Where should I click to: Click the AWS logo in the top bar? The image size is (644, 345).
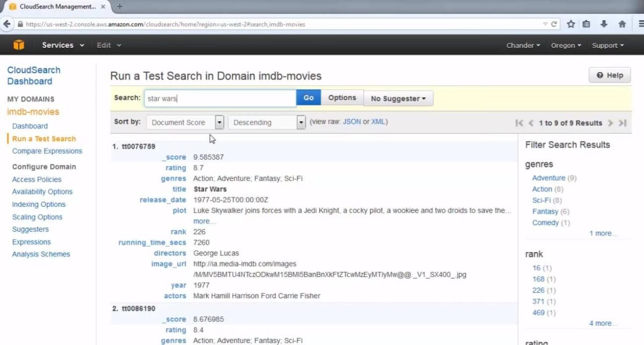19,45
